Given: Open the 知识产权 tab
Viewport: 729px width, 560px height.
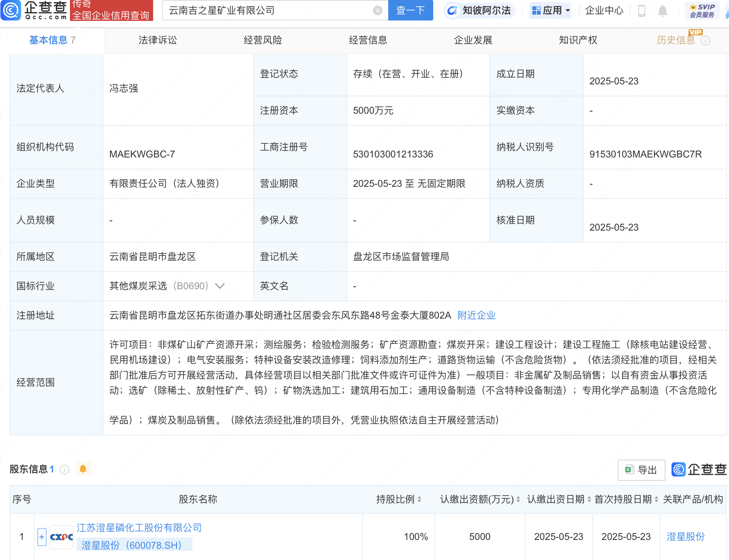Looking at the screenshot, I should point(578,40).
